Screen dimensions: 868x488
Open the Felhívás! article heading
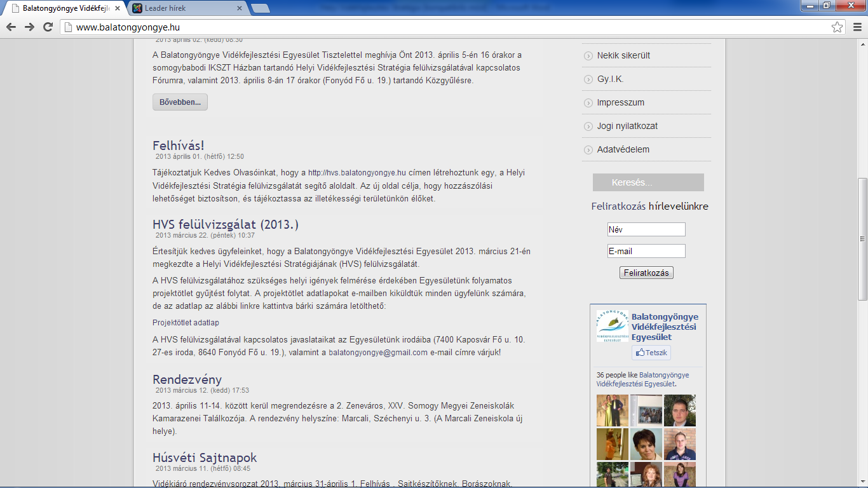pos(179,146)
